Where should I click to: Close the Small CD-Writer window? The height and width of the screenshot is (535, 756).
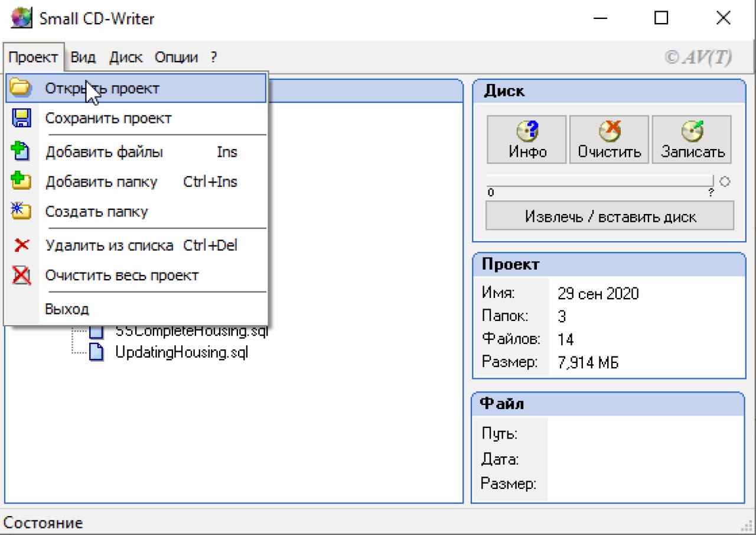(724, 18)
